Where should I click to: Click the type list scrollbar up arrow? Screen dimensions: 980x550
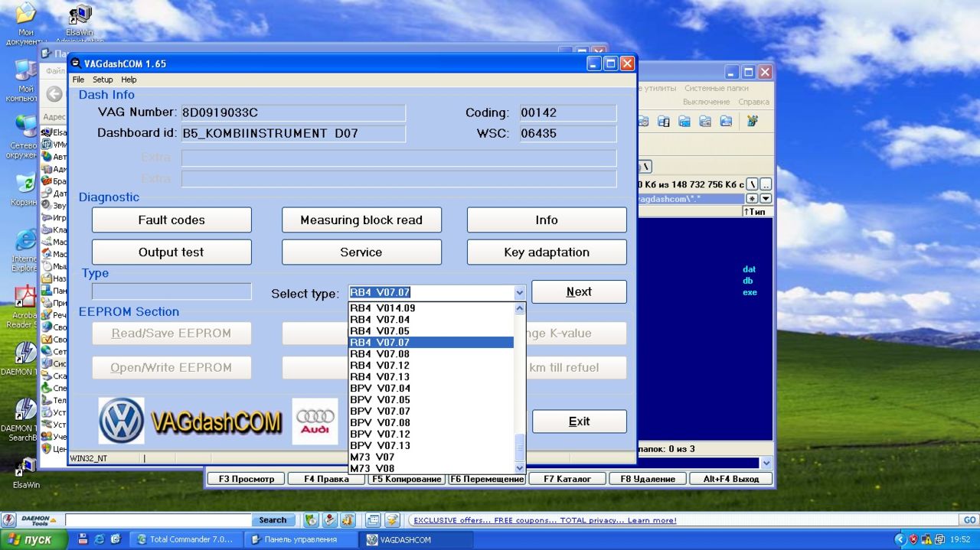click(x=520, y=308)
